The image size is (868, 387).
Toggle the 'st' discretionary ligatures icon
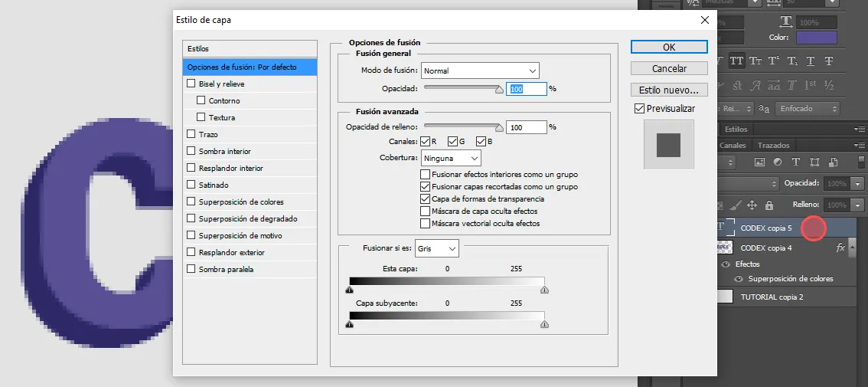737,85
